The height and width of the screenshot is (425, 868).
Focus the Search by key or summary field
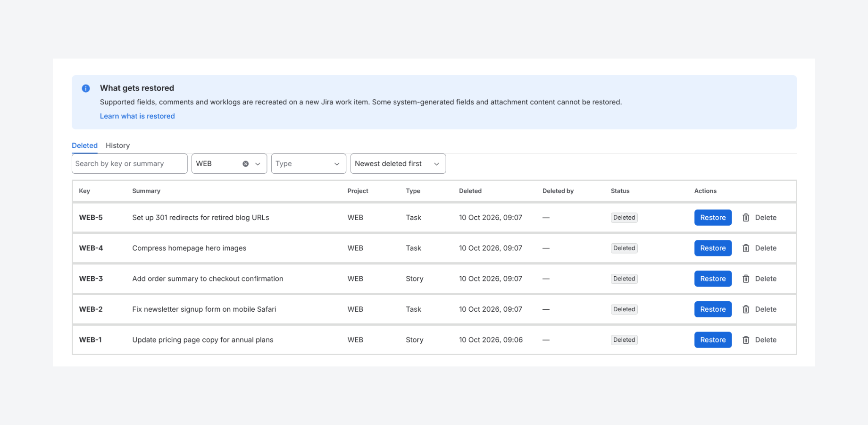pyautogui.click(x=129, y=164)
